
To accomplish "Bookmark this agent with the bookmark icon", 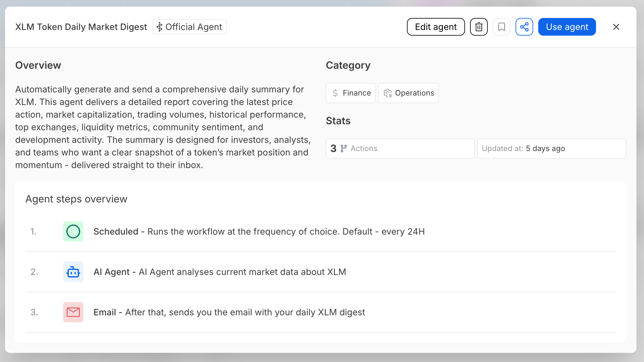I will 501,27.
